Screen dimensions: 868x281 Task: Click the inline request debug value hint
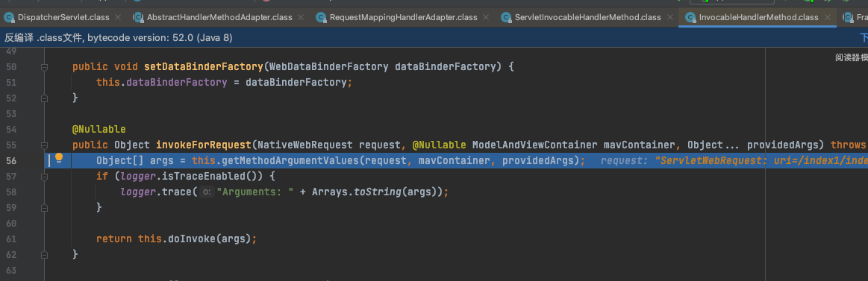[734, 160]
